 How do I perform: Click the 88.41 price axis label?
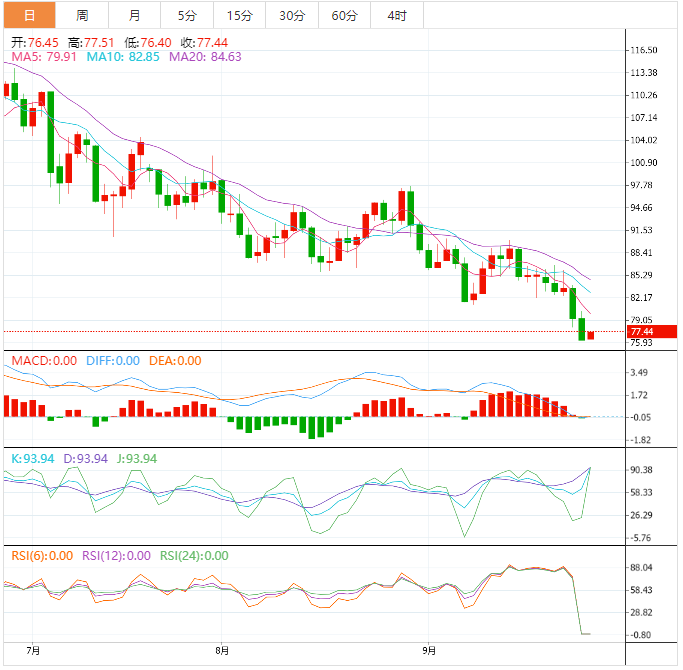coord(641,253)
